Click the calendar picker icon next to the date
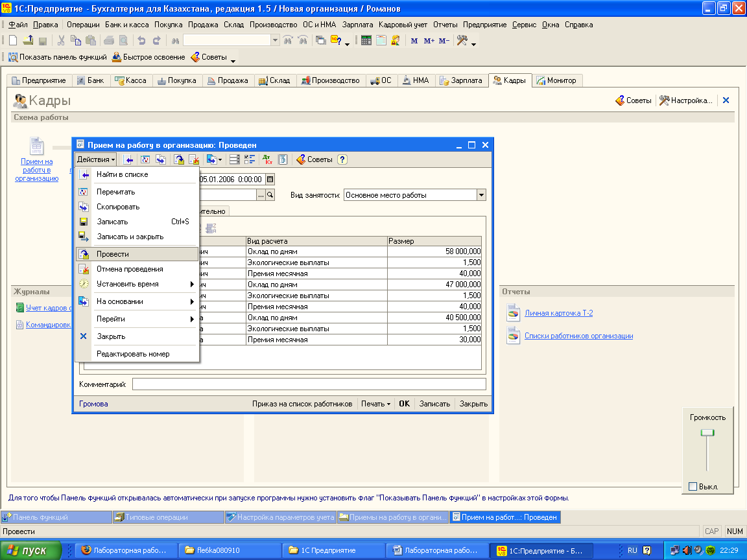This screenshot has width=747, height=560. click(270, 179)
